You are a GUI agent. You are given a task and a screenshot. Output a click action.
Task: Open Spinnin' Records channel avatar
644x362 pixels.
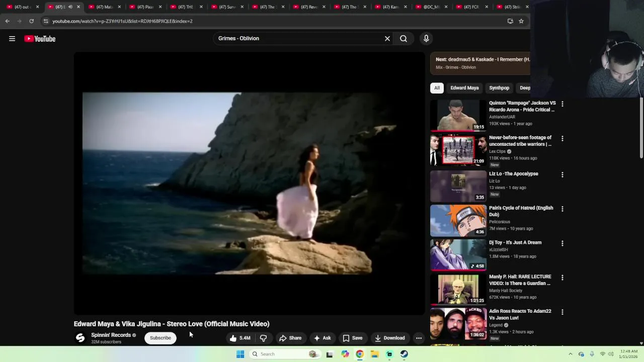[80, 338]
